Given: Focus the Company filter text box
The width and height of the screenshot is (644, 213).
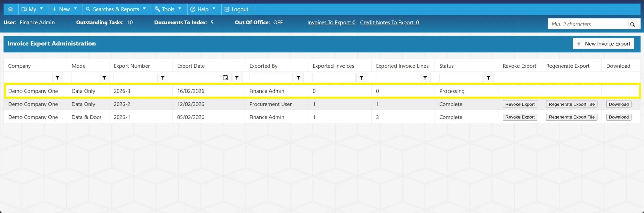Looking at the screenshot, I should pos(30,78).
